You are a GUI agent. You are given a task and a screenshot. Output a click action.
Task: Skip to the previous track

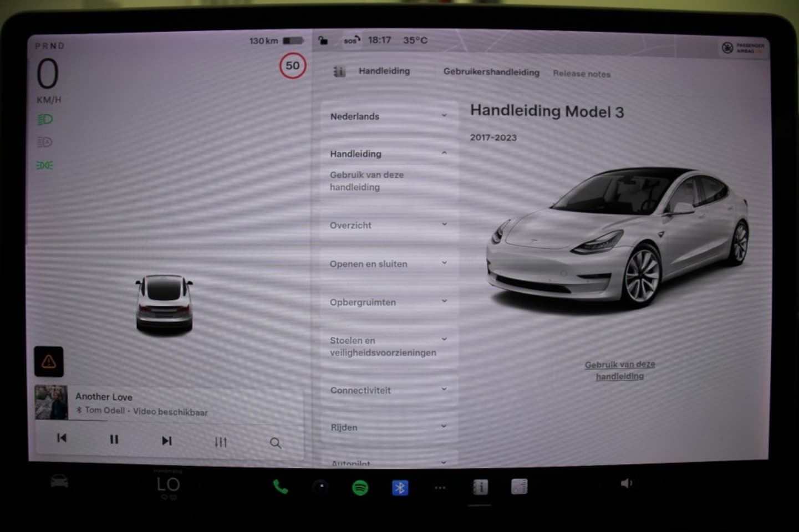[x=62, y=438]
